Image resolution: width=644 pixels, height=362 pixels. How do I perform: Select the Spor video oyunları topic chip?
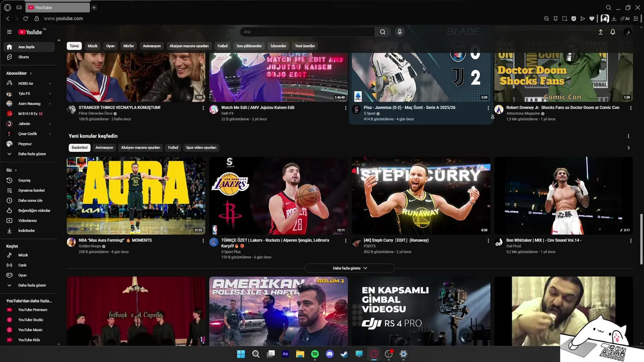[x=201, y=148]
